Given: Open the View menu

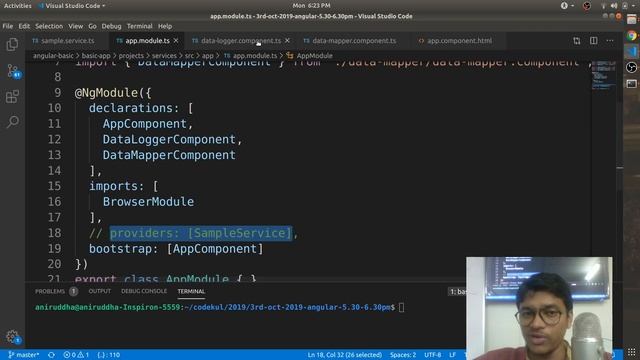Looking at the screenshot, I should coord(75,26).
